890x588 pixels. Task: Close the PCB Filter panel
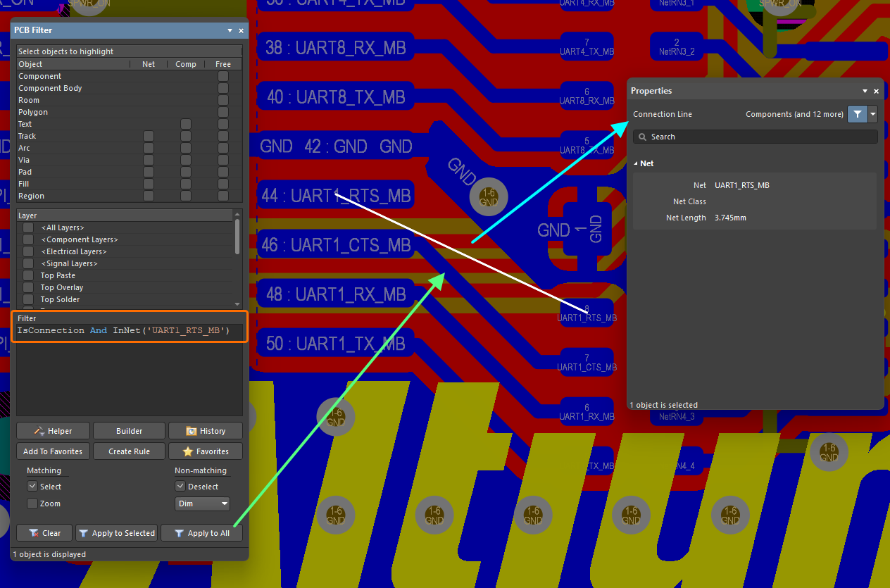point(241,31)
